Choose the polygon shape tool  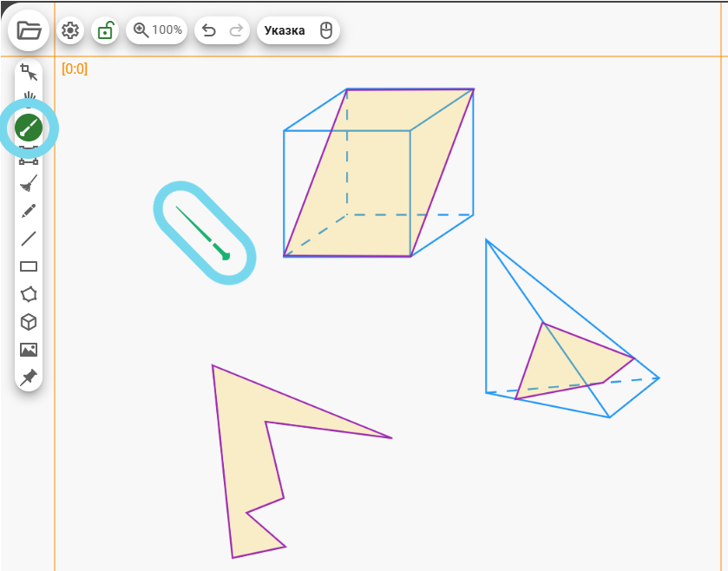(29, 294)
